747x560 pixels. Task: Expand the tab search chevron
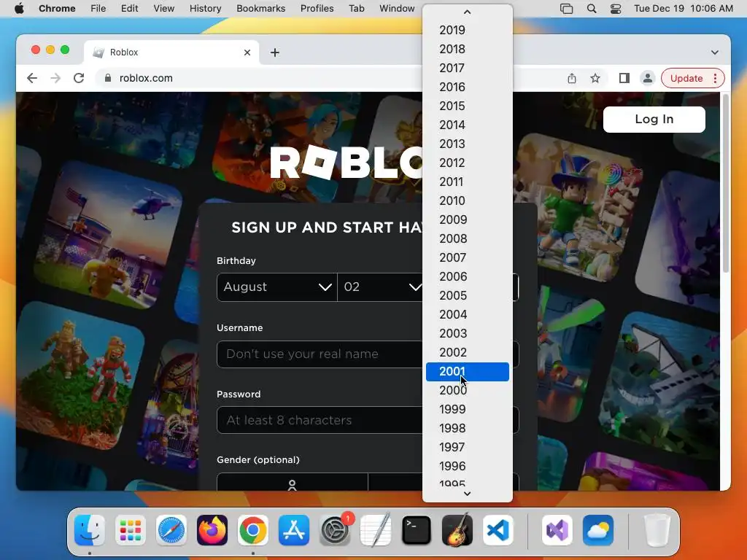[715, 52]
